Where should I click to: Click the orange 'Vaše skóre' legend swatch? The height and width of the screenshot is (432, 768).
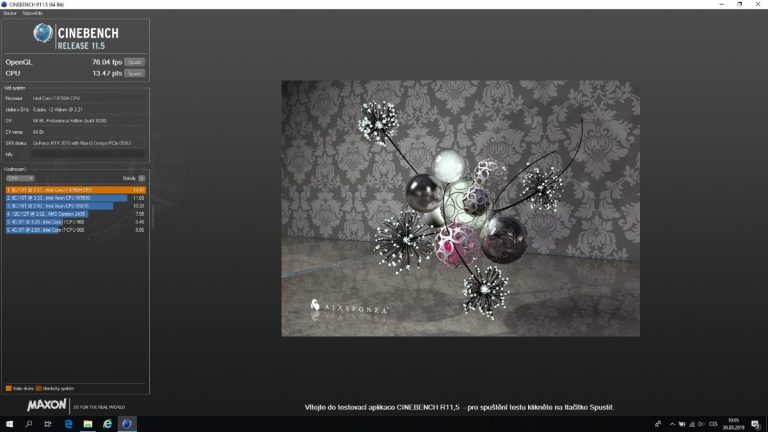(8, 388)
